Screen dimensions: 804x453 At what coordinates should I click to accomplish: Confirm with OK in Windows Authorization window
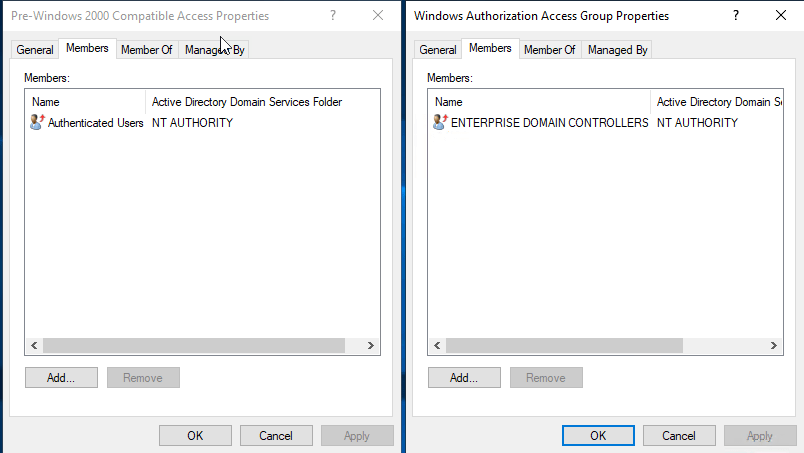tap(598, 436)
